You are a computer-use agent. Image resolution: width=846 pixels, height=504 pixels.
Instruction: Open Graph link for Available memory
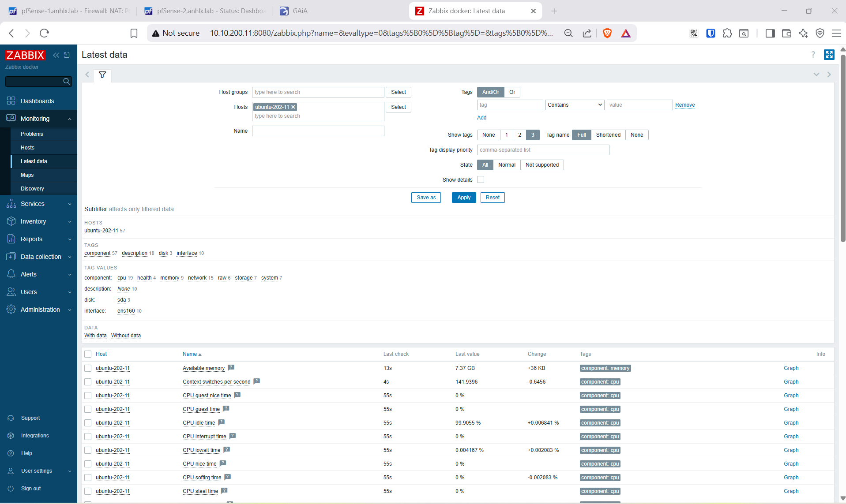pyautogui.click(x=791, y=368)
